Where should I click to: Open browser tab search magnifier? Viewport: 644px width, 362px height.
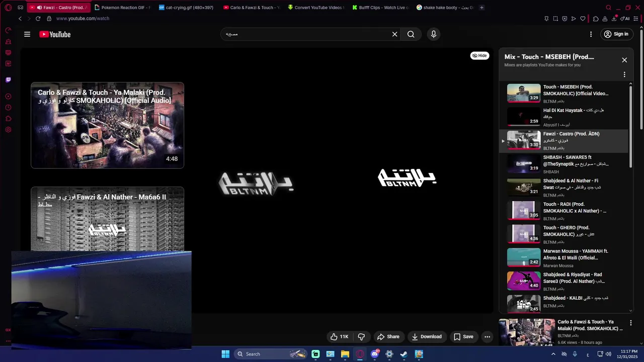[608, 8]
